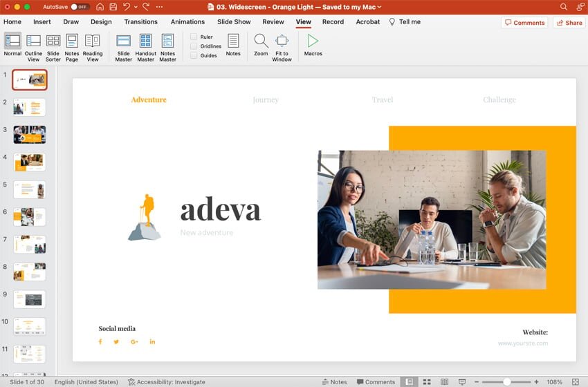Image resolution: width=588 pixels, height=387 pixels.
Task: Click the Zoom magnifier icon
Action: click(x=261, y=41)
